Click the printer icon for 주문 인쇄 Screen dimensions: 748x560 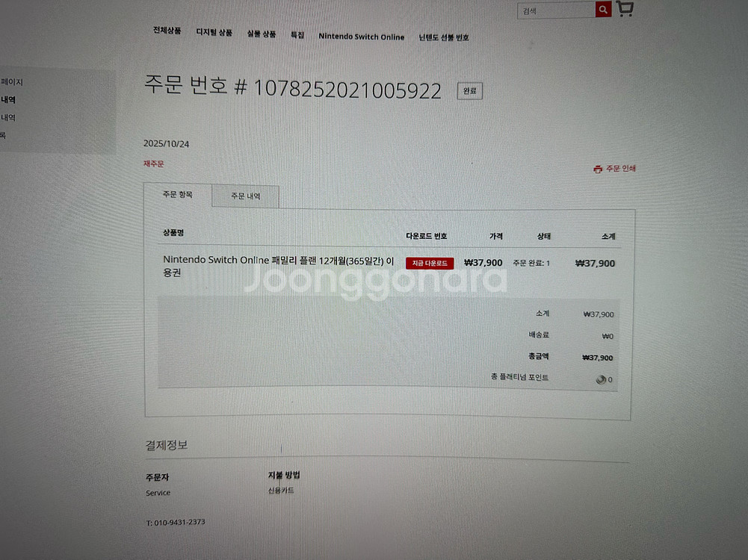[x=598, y=169]
